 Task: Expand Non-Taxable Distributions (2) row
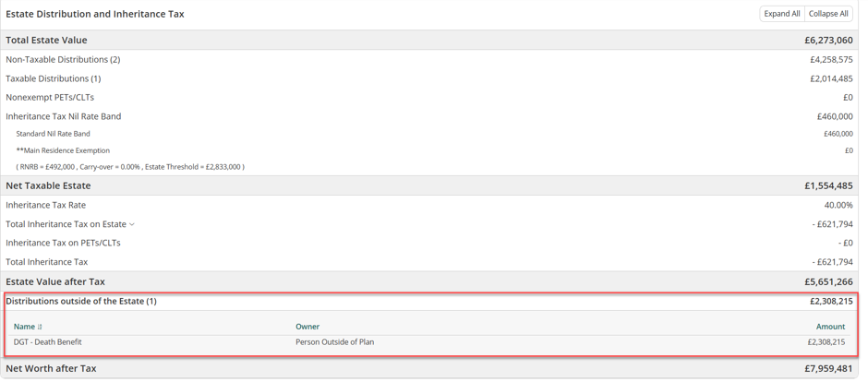coord(429,60)
